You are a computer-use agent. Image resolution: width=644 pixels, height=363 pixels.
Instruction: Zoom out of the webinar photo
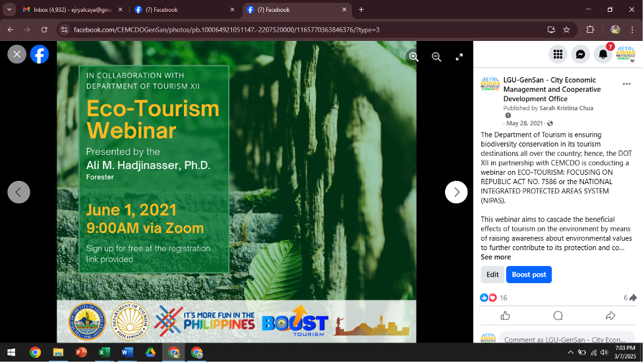pos(436,57)
